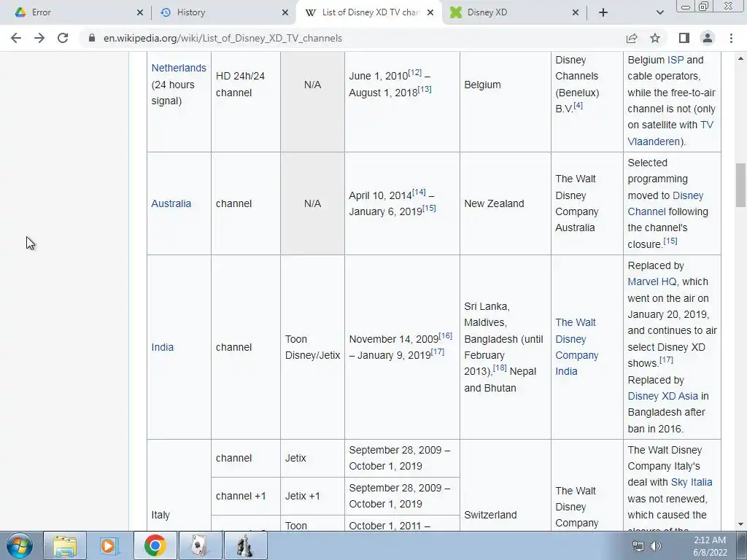Open Chrome's three-dot menu
This screenshot has height=560, width=747.
click(x=731, y=38)
